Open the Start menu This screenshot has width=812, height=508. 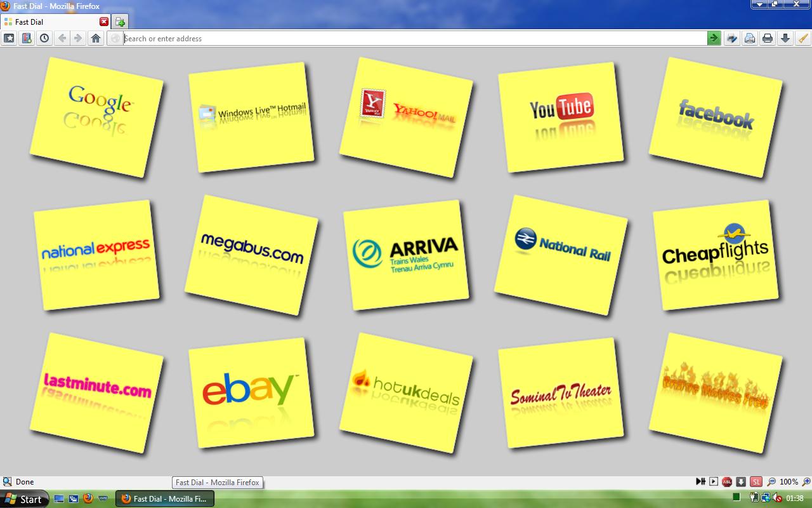pyautogui.click(x=25, y=499)
